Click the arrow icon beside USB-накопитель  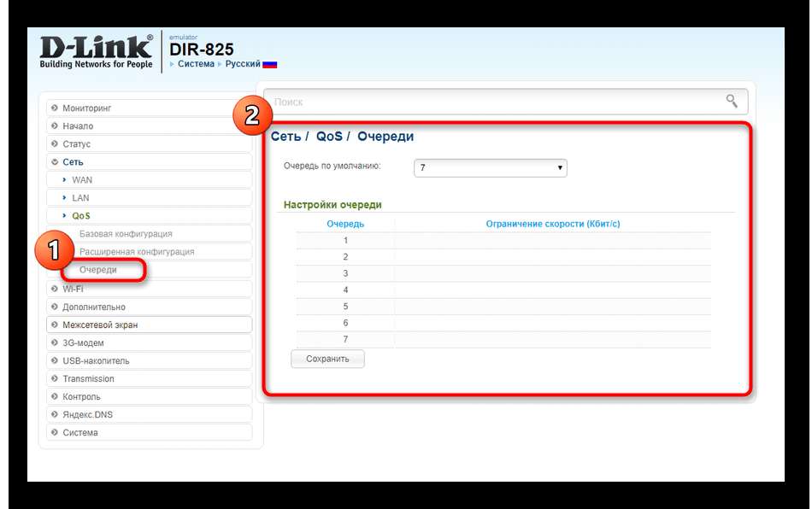click(55, 360)
